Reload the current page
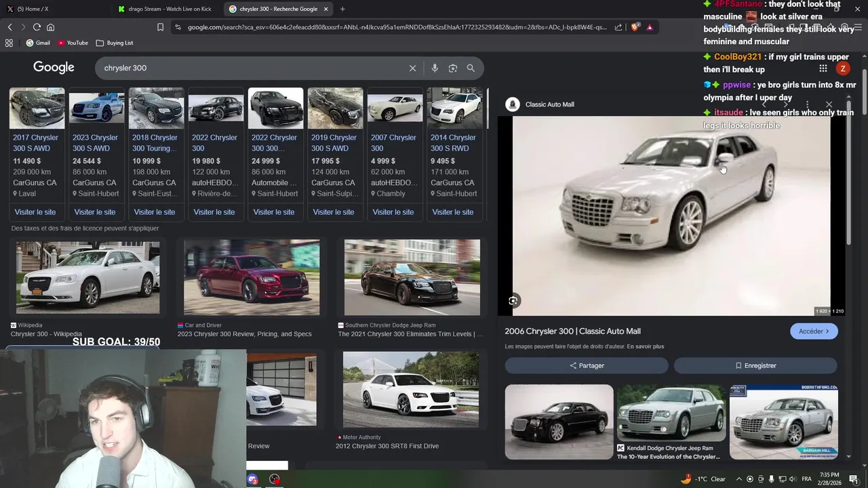This screenshot has width=868, height=488. (37, 27)
